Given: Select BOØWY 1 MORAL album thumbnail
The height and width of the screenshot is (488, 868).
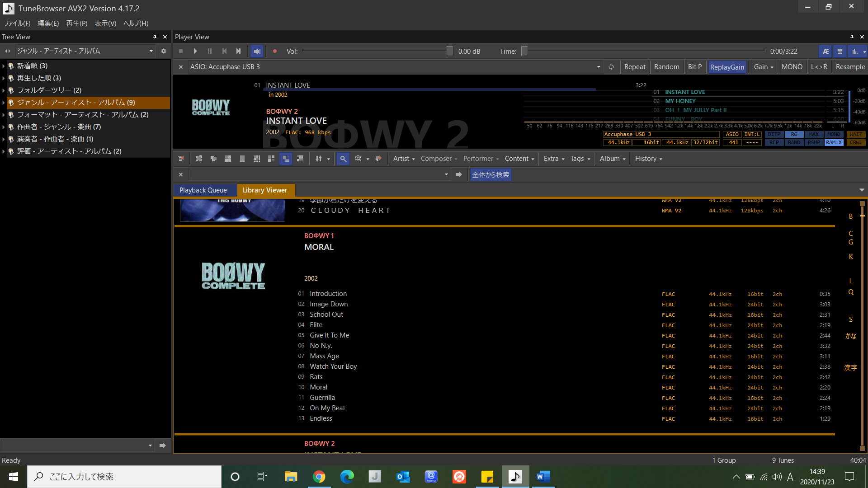Looking at the screenshot, I should 232,274.
